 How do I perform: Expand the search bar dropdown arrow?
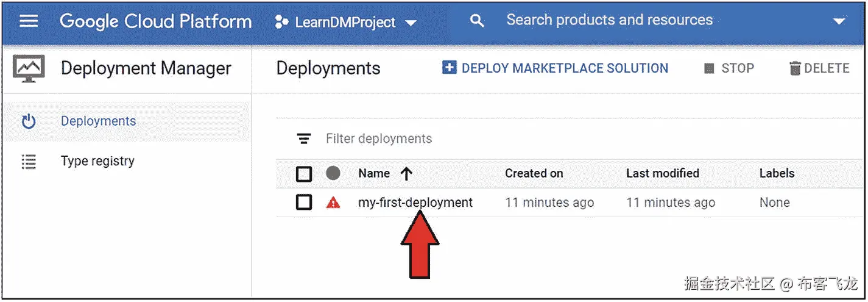[839, 22]
